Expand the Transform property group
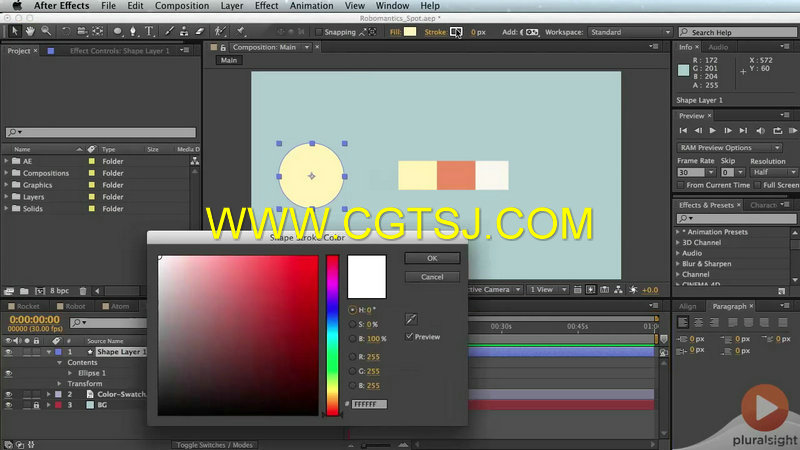Image resolution: width=800 pixels, height=450 pixels. point(59,384)
